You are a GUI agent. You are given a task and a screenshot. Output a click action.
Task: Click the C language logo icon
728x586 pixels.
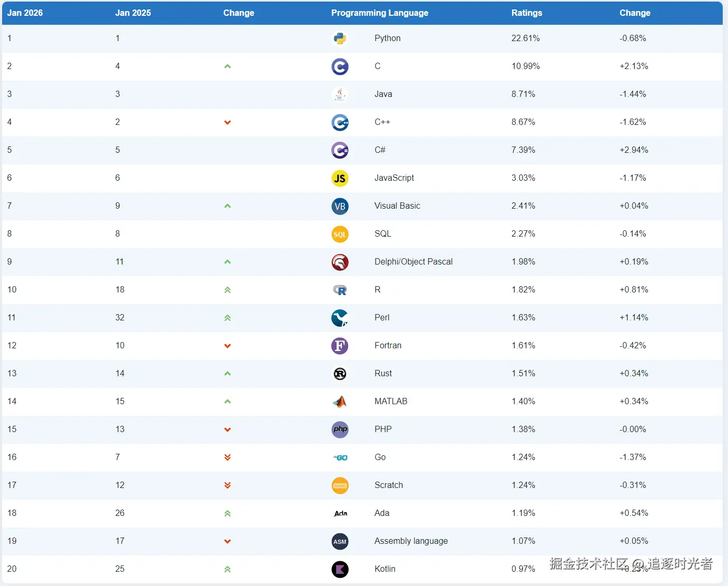[340, 66]
